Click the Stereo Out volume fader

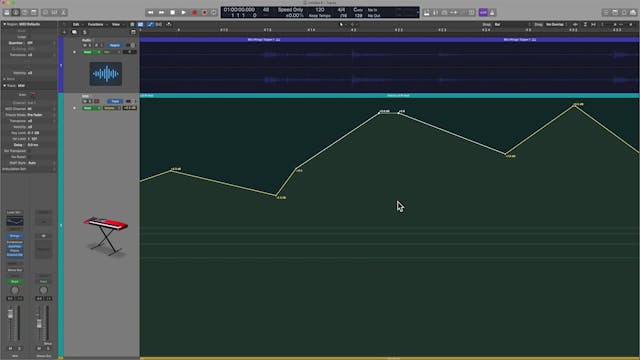[39, 324]
